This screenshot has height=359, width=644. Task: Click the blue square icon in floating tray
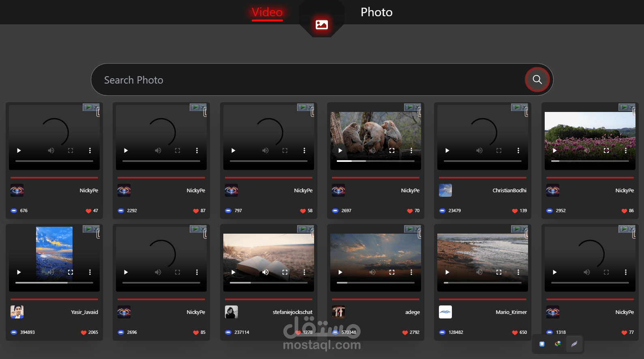[542, 344]
